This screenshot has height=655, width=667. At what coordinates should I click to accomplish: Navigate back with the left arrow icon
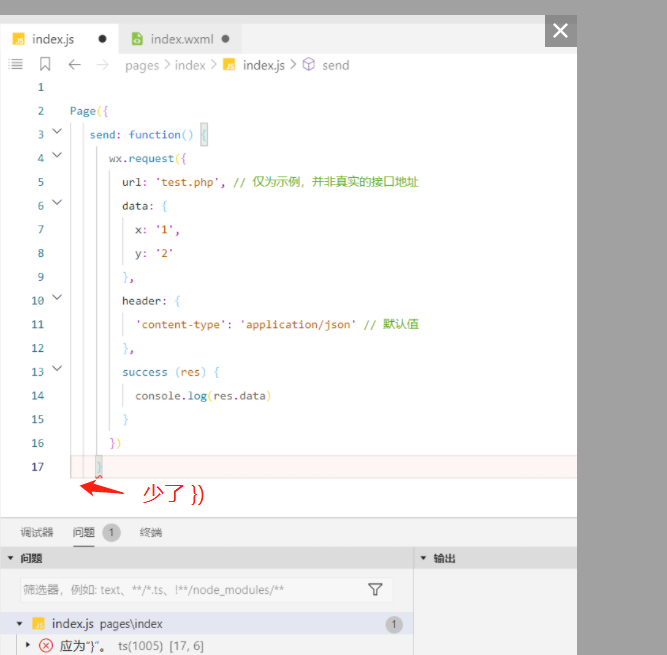coord(74,65)
